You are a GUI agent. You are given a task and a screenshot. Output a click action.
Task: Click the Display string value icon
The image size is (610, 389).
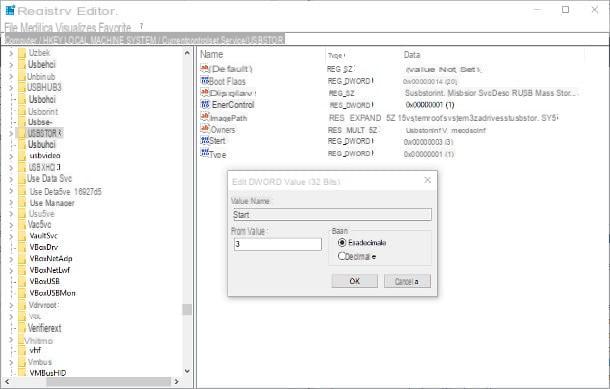point(205,93)
